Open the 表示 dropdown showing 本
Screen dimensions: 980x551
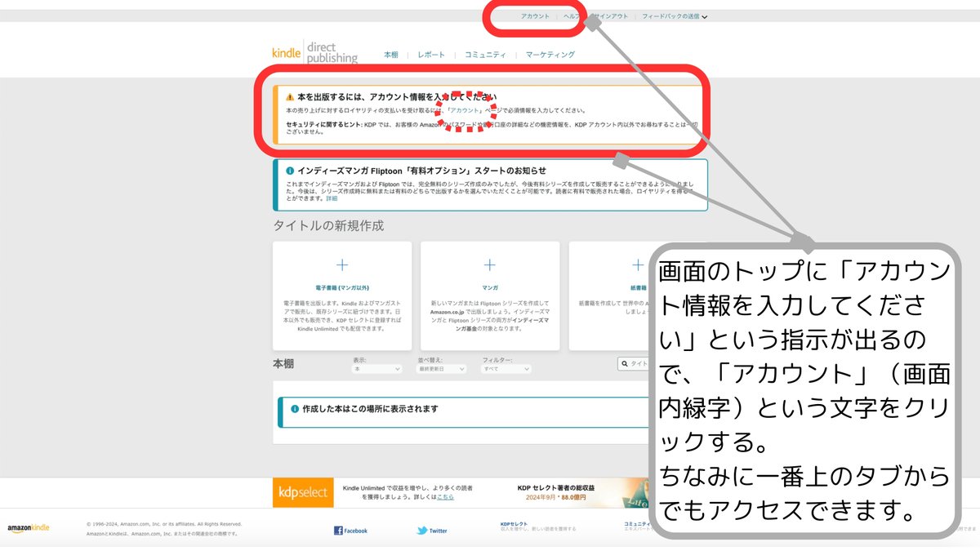point(377,369)
